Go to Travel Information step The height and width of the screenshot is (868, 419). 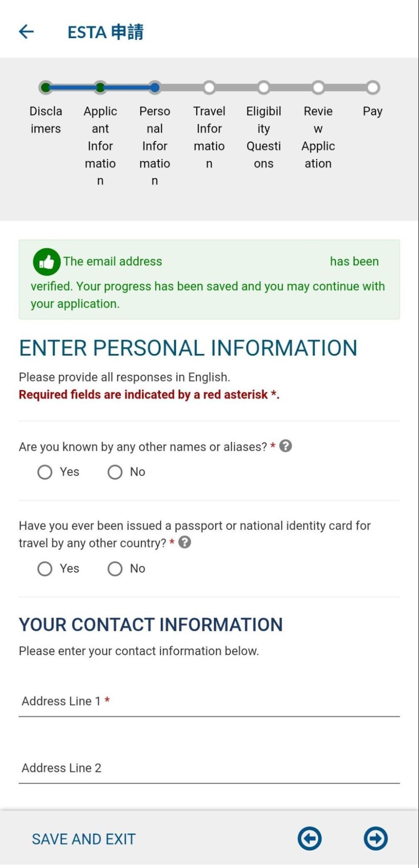pyautogui.click(x=209, y=88)
